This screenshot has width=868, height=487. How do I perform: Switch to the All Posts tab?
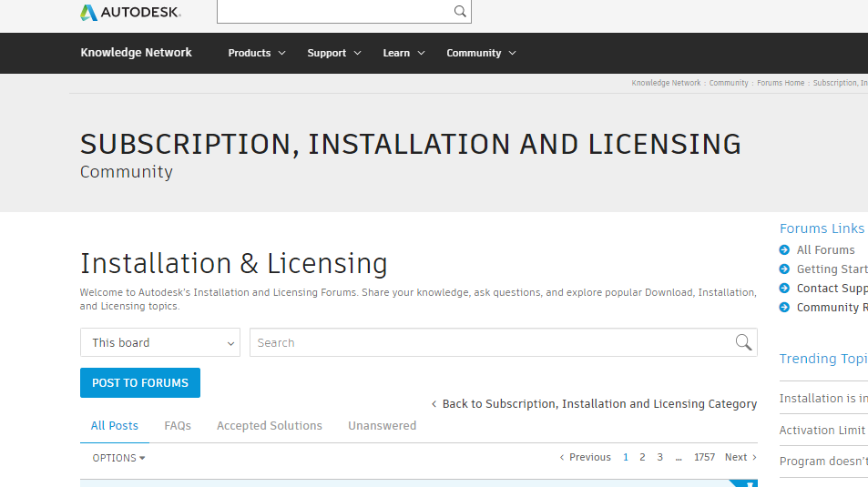(115, 426)
